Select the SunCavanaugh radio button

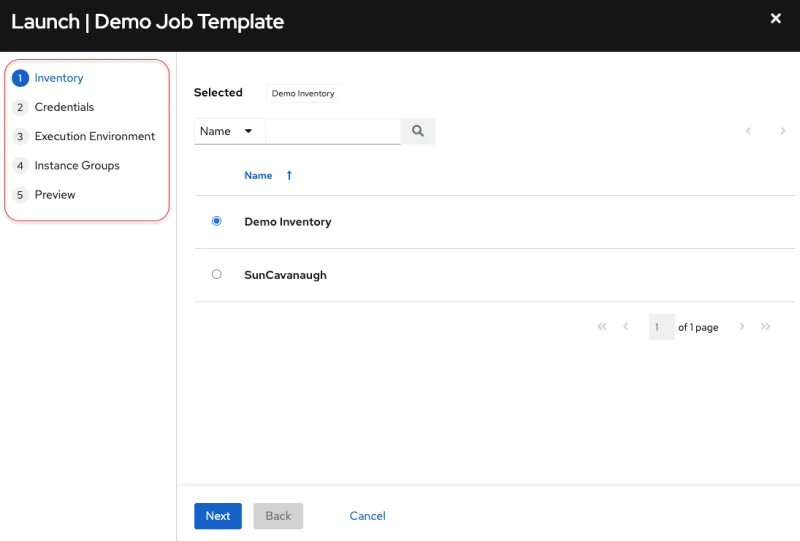point(217,274)
